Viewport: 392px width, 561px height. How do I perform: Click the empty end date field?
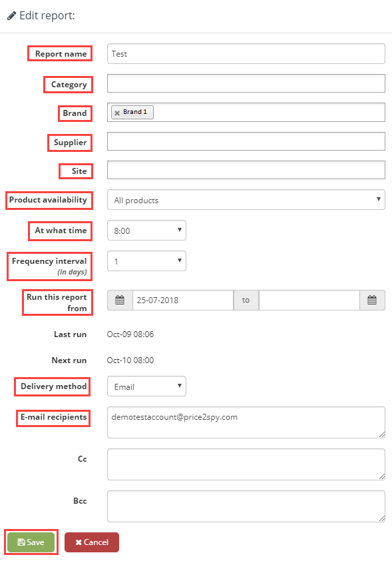pyautogui.click(x=309, y=300)
